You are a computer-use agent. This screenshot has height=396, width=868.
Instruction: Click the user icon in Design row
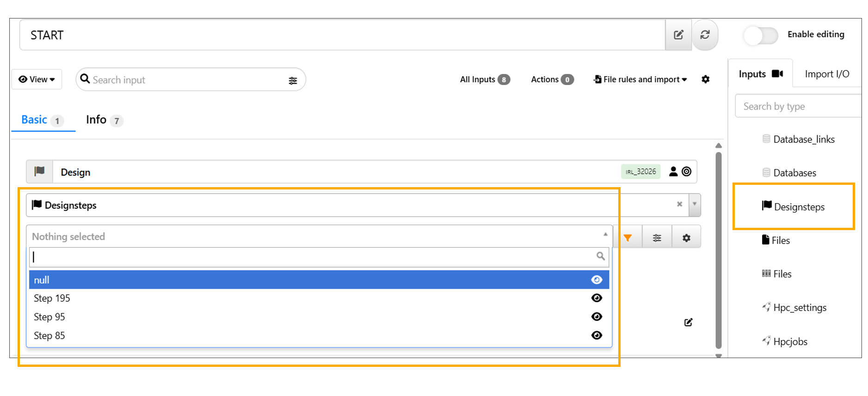tap(673, 171)
